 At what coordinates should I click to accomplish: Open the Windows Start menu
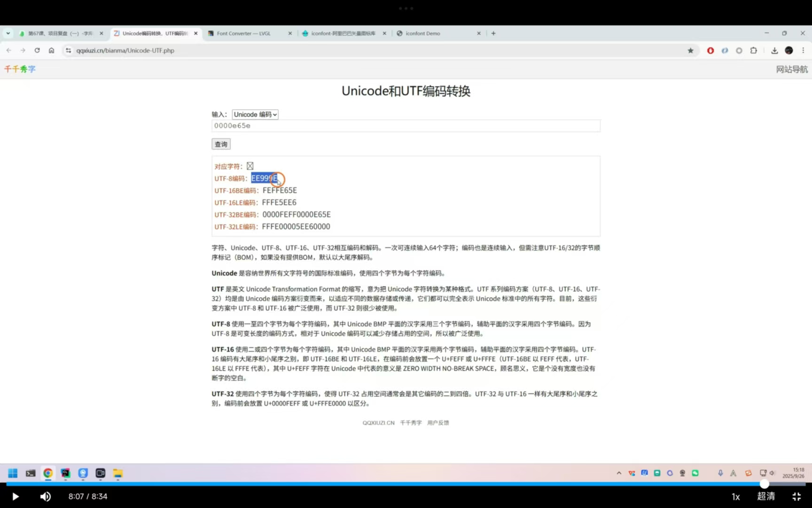(13, 473)
